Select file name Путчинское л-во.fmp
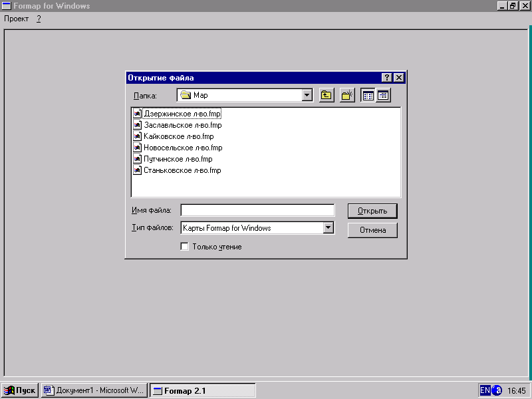Screen dimensions: 532x399 pos(178,159)
